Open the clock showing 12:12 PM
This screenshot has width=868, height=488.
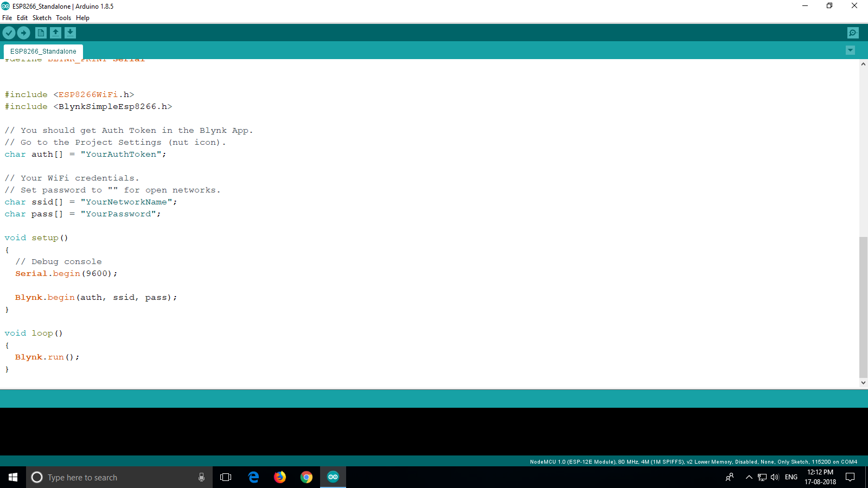tap(820, 477)
